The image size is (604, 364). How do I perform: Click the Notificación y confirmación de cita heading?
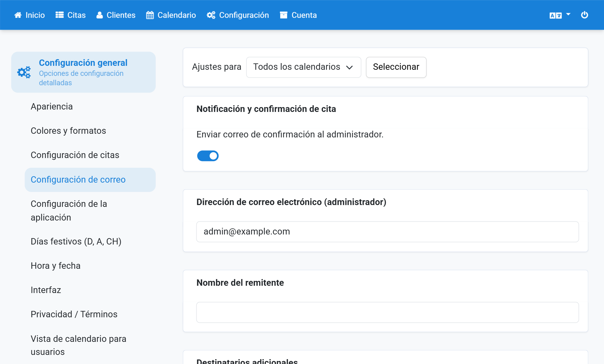pos(266,109)
